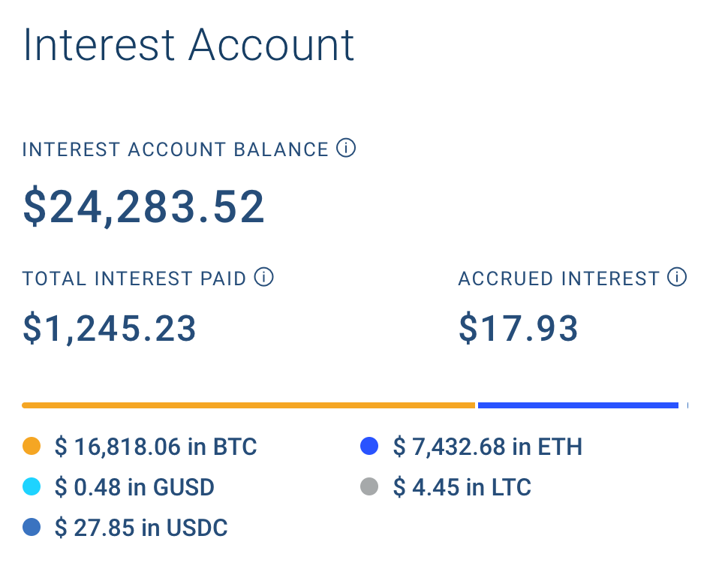Choose the $27.85 in USDC entry
Image resolution: width=728 pixels, height=566 pixels.
click(x=141, y=528)
